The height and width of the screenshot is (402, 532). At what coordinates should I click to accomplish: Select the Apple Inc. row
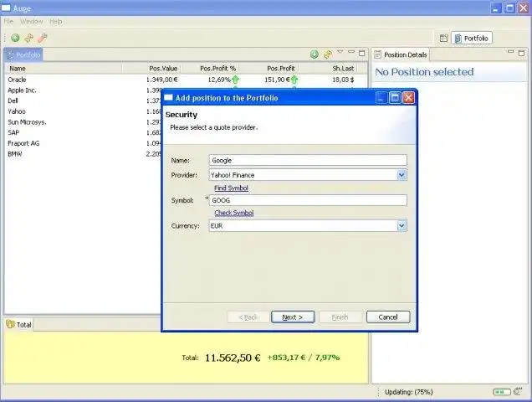tap(83, 90)
